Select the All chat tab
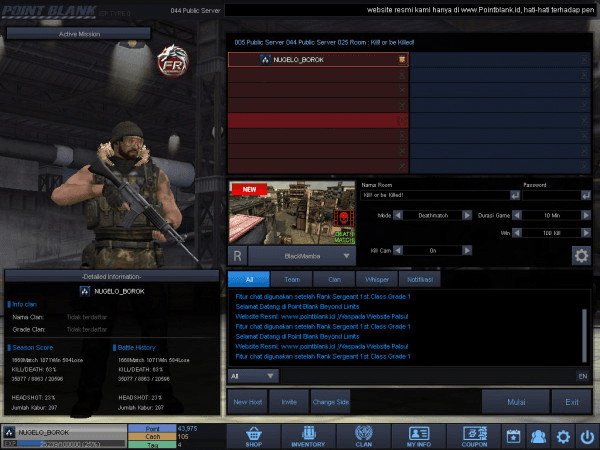This screenshot has height=450, width=600. click(x=249, y=279)
